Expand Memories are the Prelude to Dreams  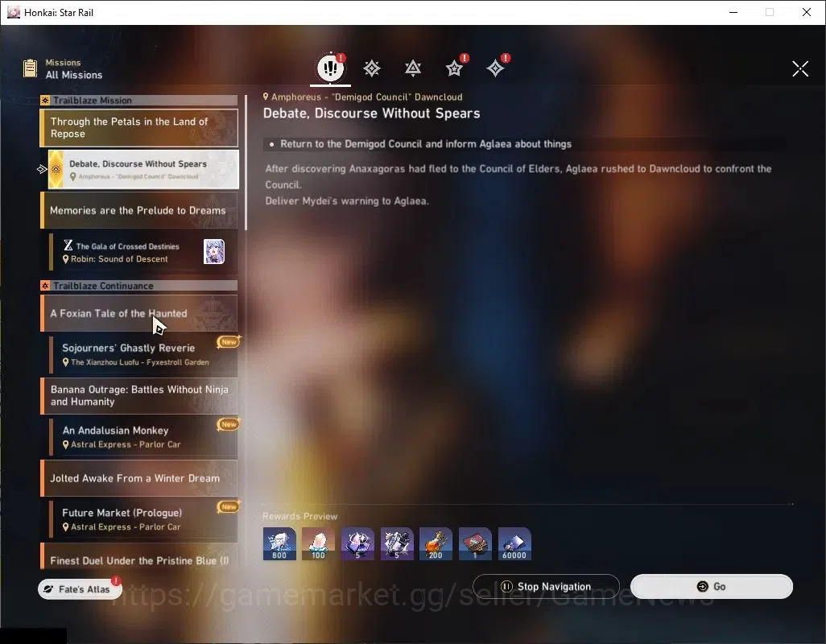[x=139, y=210]
